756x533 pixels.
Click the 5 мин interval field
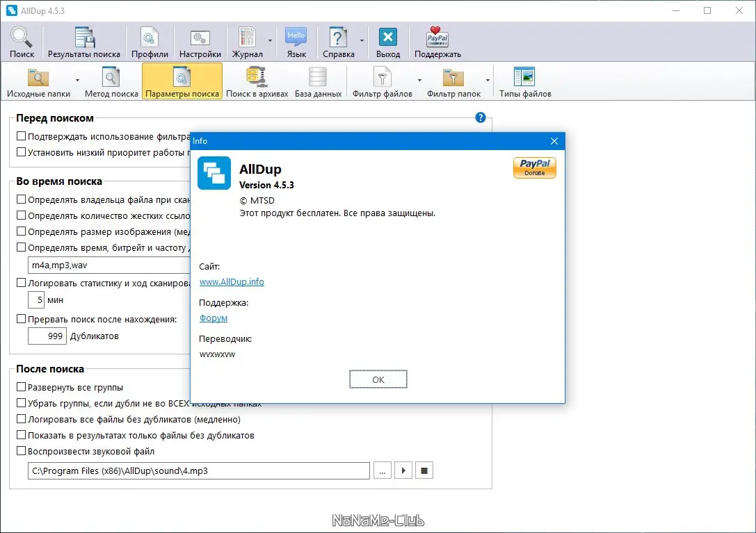click(x=36, y=300)
